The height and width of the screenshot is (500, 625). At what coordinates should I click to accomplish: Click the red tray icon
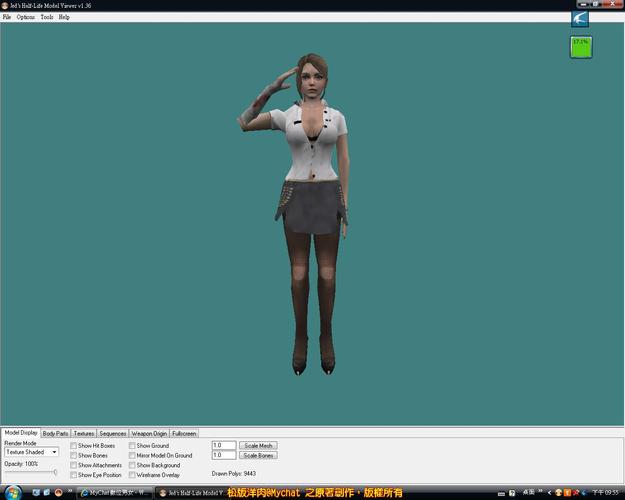click(x=575, y=493)
